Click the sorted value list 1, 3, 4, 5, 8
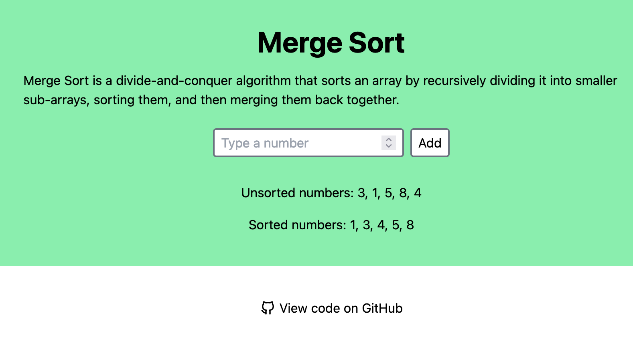Viewport: 633px width, 364px height. pos(381,225)
